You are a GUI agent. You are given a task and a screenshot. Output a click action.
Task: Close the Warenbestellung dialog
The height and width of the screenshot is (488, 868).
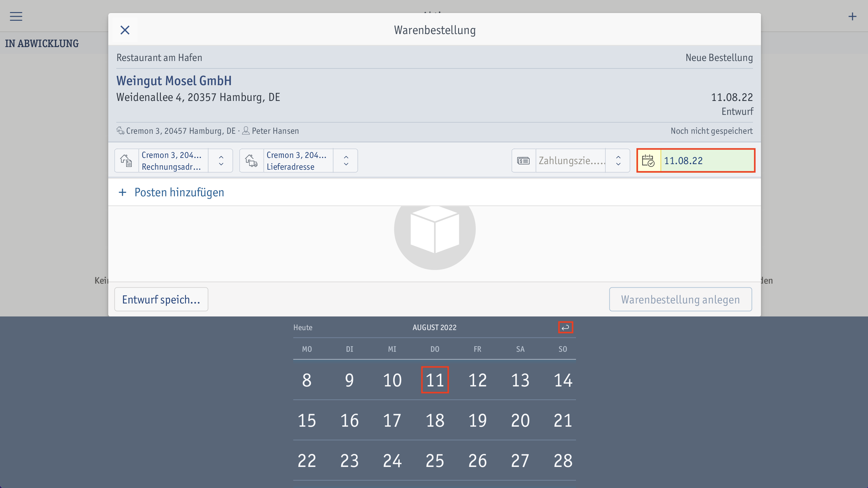pyautogui.click(x=125, y=30)
